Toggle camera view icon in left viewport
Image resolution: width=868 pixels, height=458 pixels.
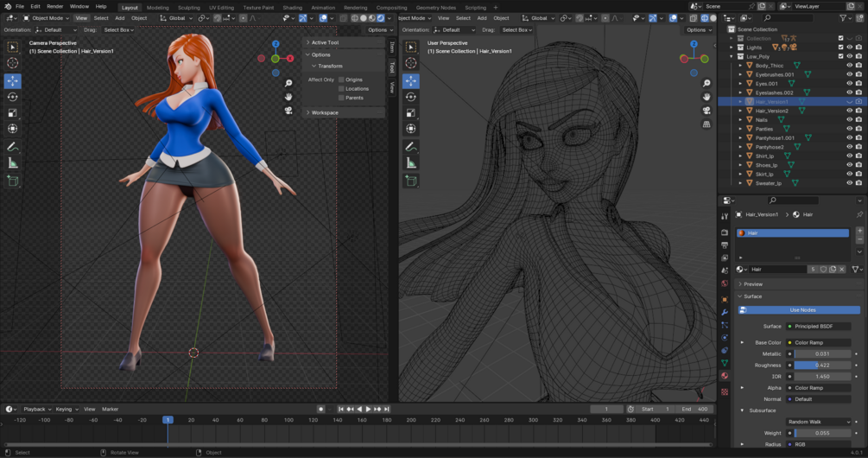pos(288,111)
